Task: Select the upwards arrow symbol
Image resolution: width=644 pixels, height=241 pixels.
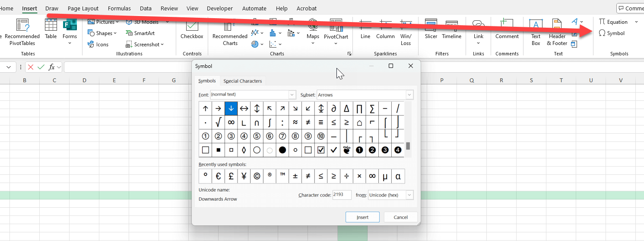Action: 206,109
